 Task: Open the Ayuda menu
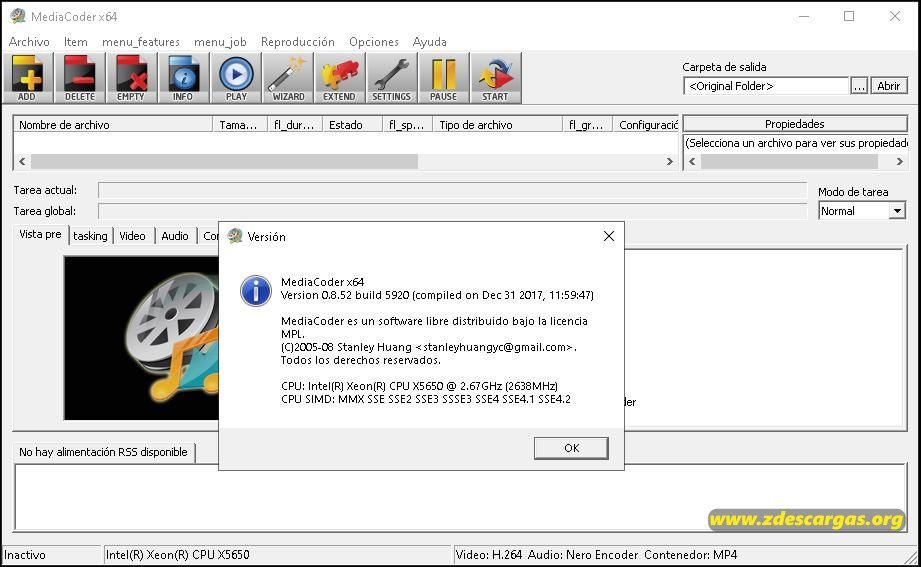[429, 42]
